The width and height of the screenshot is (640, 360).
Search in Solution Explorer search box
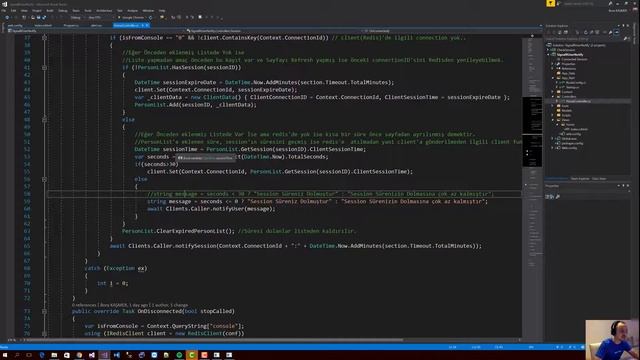pos(584,39)
